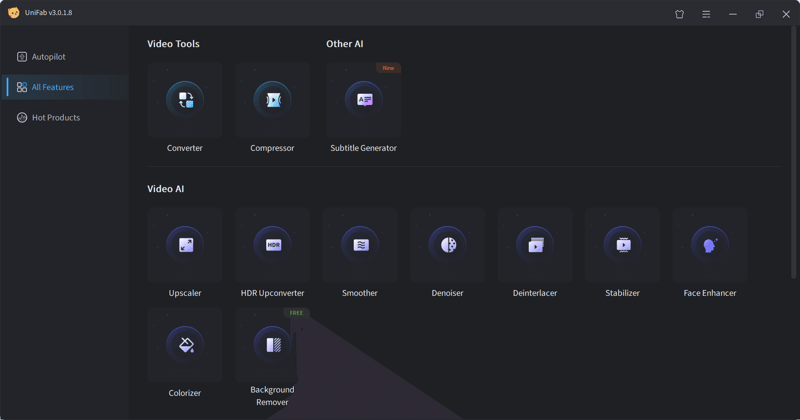Screen dimensions: 800x420
Task: Select the Colorizer icon
Action: [x=185, y=345]
